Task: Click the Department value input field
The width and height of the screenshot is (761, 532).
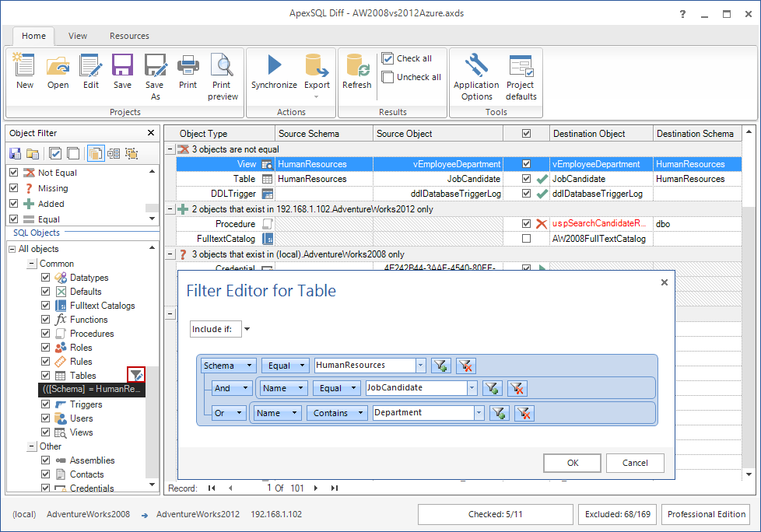Action: pyautogui.click(x=424, y=413)
